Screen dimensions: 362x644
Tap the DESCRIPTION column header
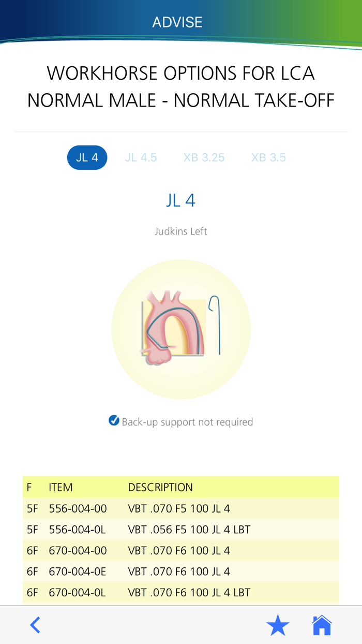pos(160,487)
